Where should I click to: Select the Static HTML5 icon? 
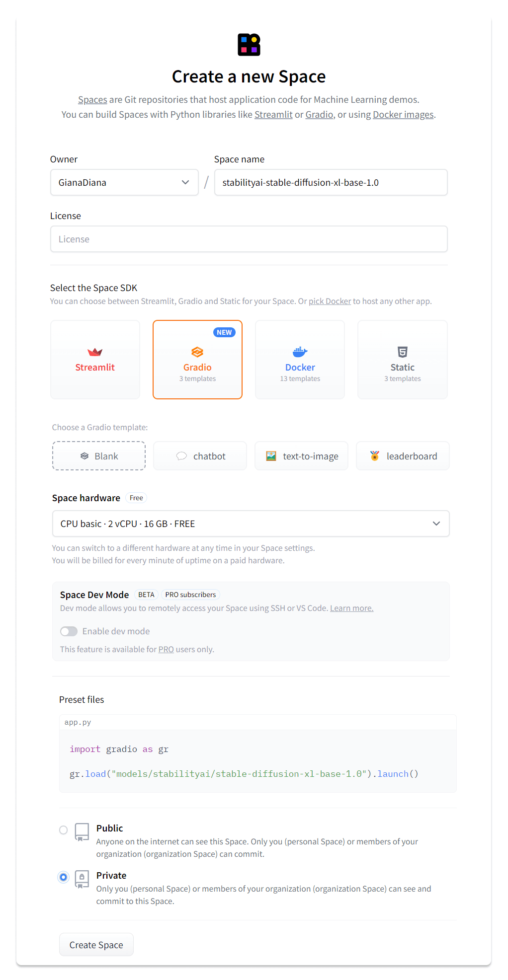[402, 352]
